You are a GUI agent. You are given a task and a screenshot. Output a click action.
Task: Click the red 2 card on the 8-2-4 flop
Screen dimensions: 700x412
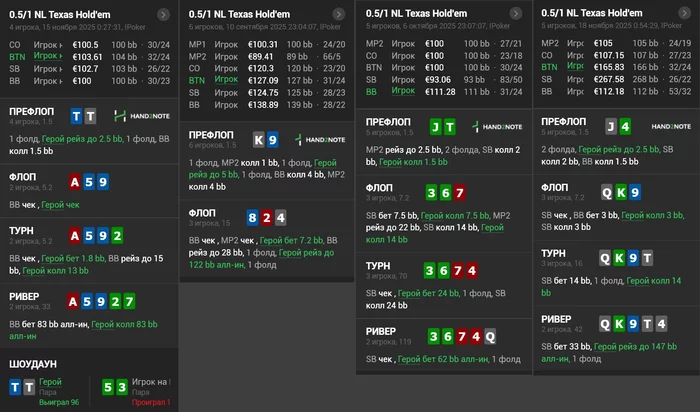pos(267,218)
